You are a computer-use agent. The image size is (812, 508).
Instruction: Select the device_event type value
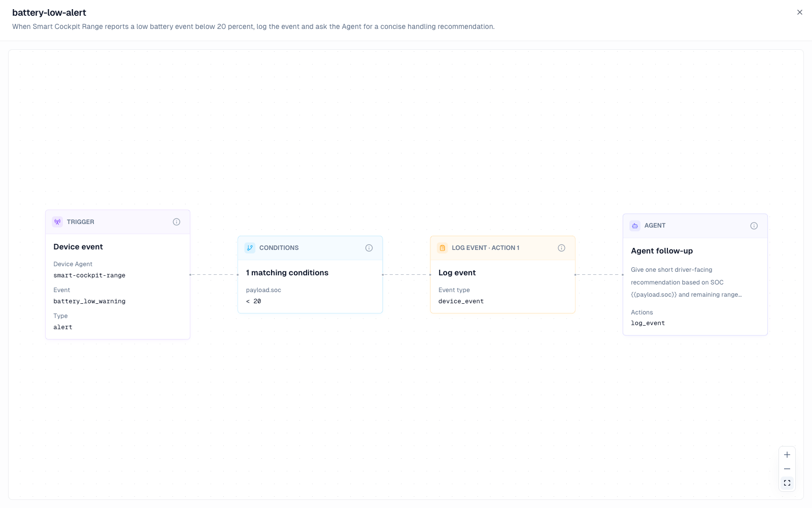click(x=461, y=301)
